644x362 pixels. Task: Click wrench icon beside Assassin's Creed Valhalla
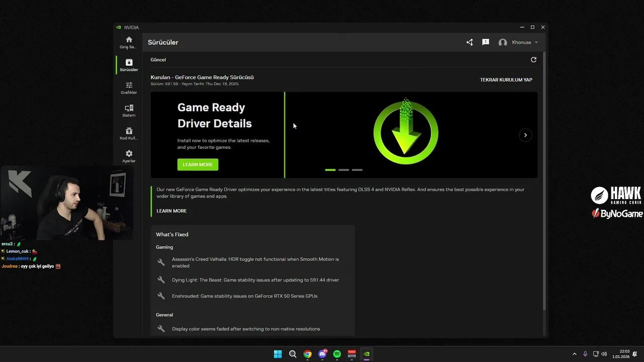click(161, 262)
